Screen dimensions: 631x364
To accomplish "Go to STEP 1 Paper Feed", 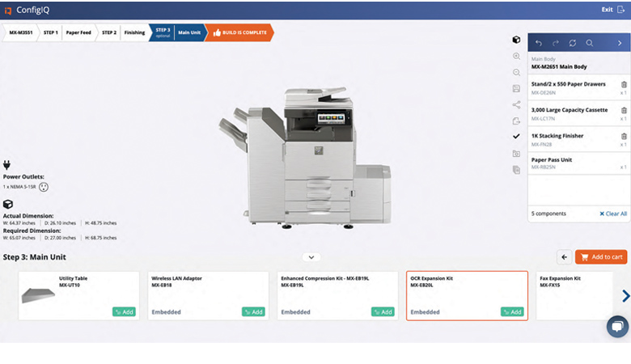I will [x=67, y=32].
